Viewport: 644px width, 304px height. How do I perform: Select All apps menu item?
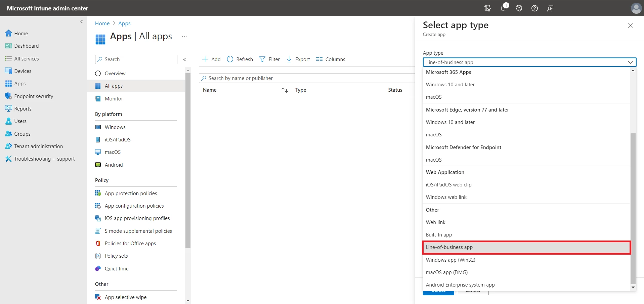(x=136, y=86)
